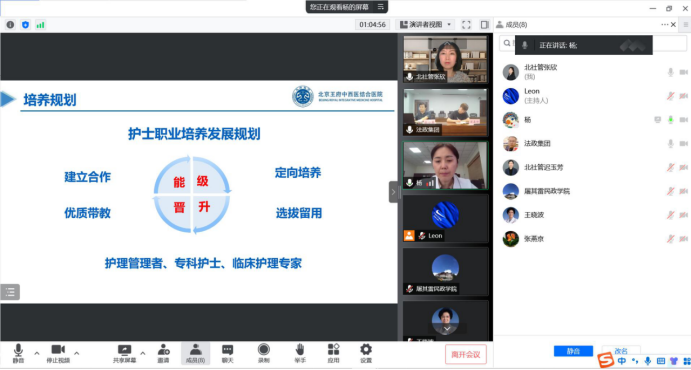Expand the arrow next to 共享屏幕
The width and height of the screenshot is (691, 370).
coord(143,353)
